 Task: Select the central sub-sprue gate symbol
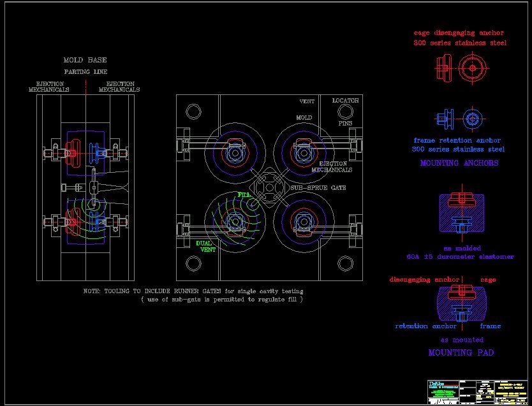(x=269, y=189)
